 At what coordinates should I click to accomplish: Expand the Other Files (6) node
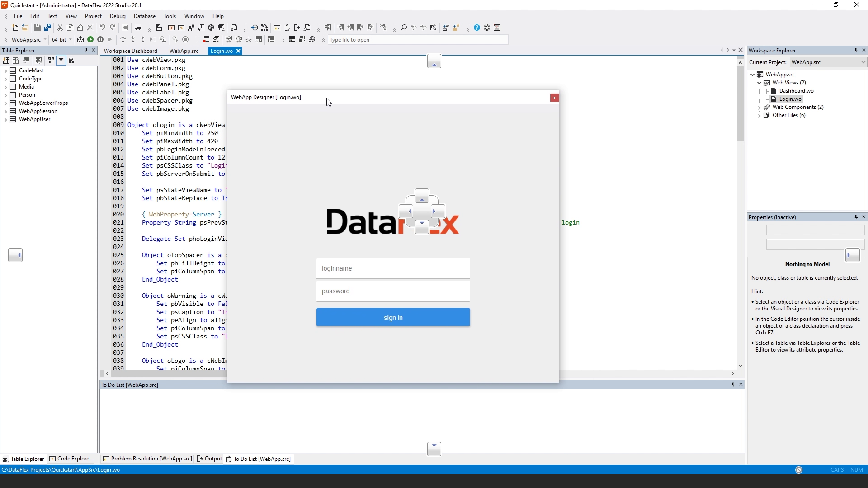click(759, 115)
